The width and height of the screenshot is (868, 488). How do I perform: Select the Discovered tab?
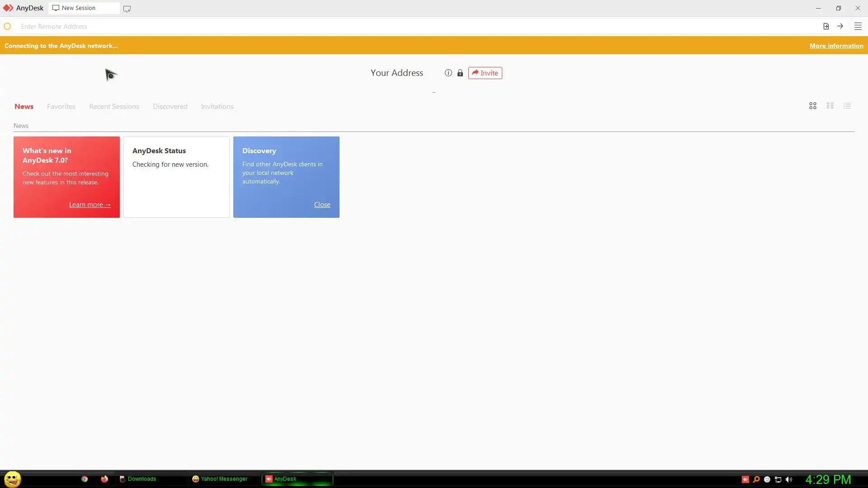click(x=170, y=107)
